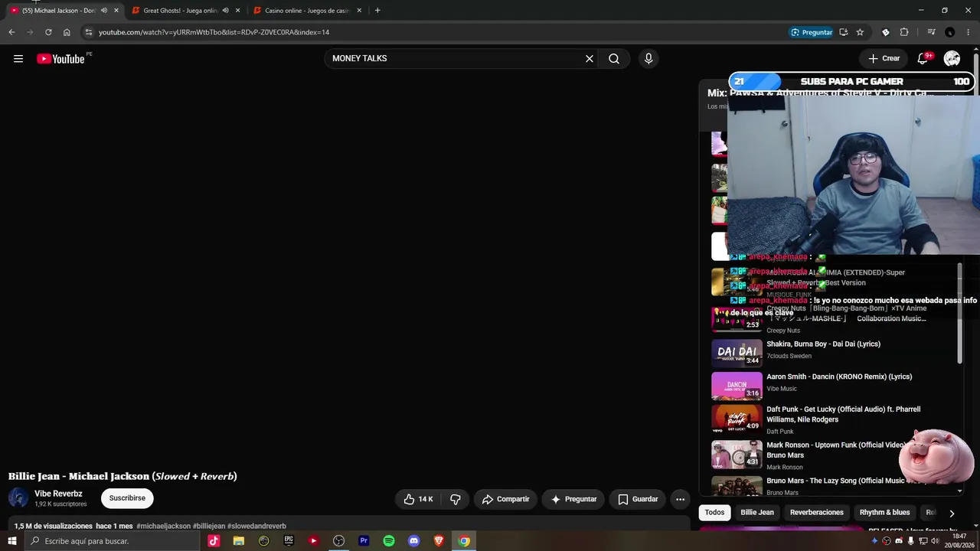Go to YouTube home via the logo
This screenshot has height=551, width=980.
(x=60, y=59)
